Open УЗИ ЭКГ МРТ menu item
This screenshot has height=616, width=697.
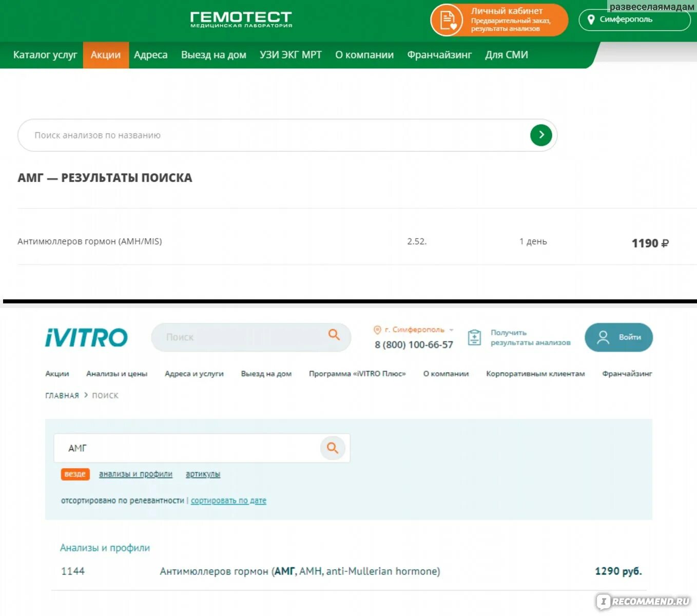tap(291, 55)
